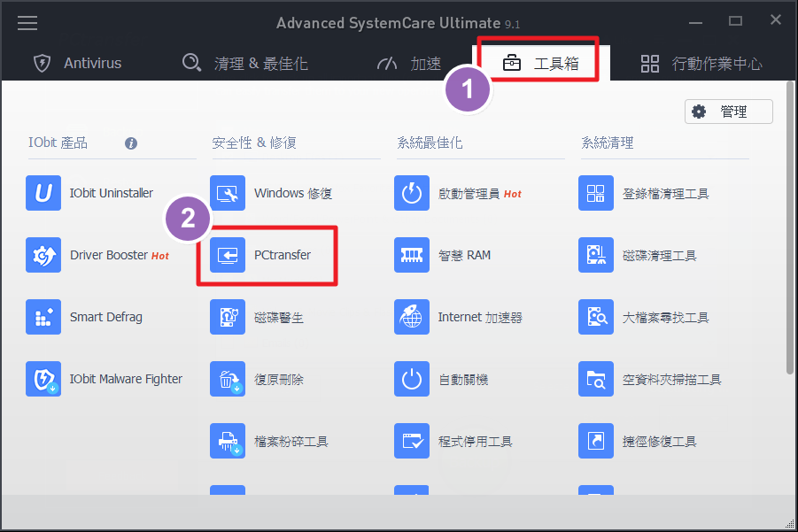Open the 啟動管理員 tool icon
This screenshot has width=798, height=532.
pos(412,193)
